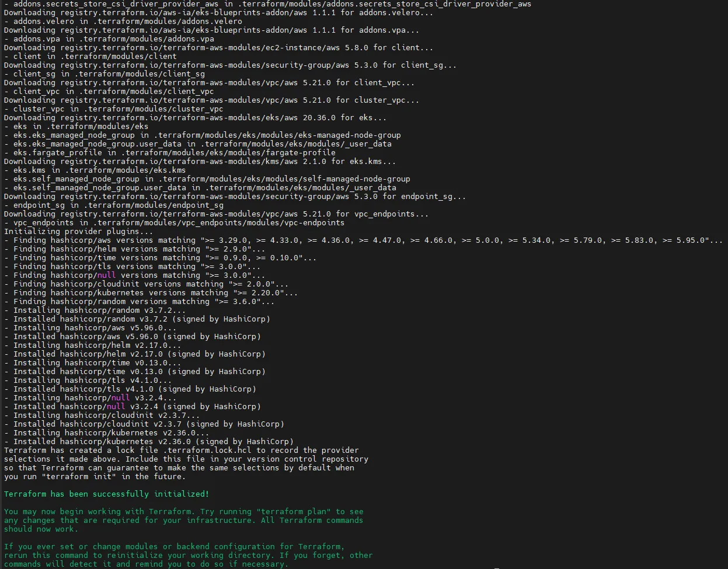Image resolution: width=728 pixels, height=569 pixels.
Task: Click the 'Downloading ... vpc/aws 5.21.0 for vpc_endpoints' line
Action: (217, 214)
